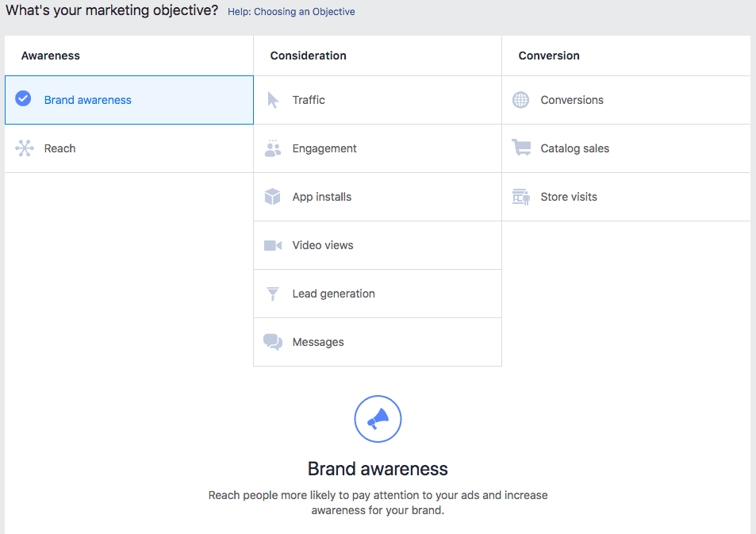Deselect the Brand awareness checkmark

point(22,98)
